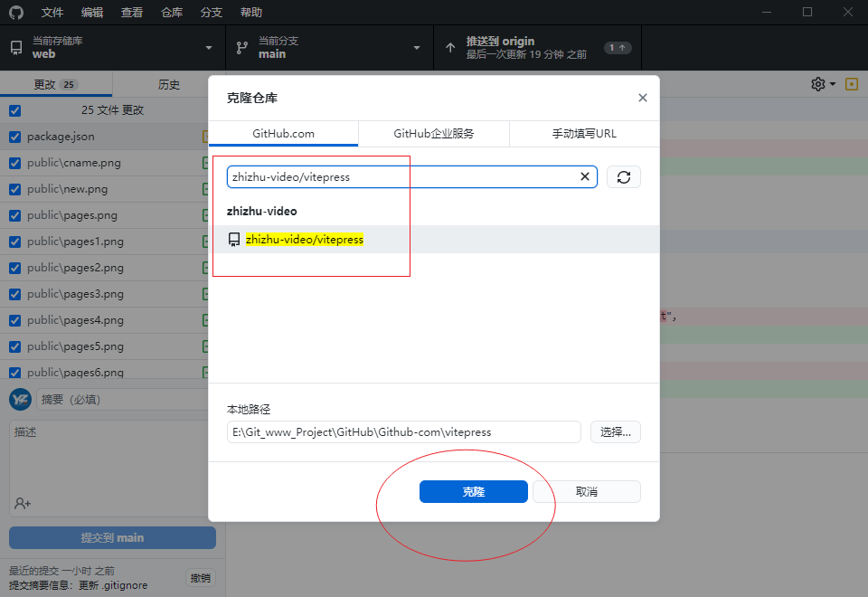Switch to the 更改 changes tab
868x597 pixels.
pyautogui.click(x=56, y=84)
